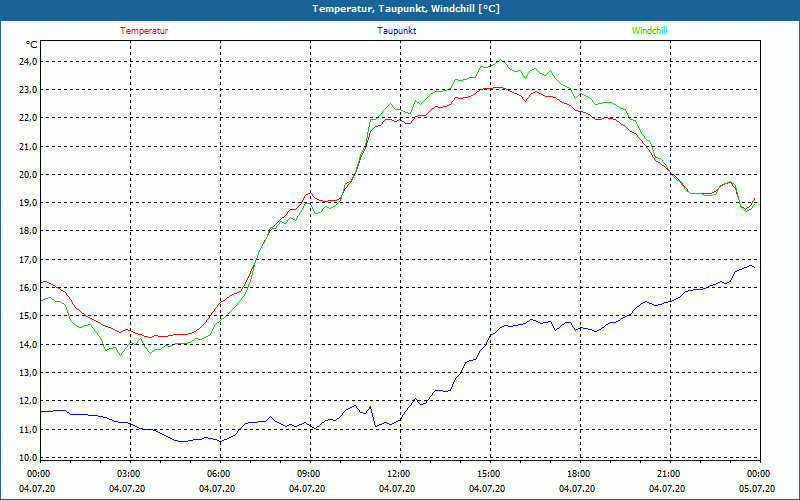The height and width of the screenshot is (500, 800).
Task: Click the green Windchill legend label
Action: (649, 31)
